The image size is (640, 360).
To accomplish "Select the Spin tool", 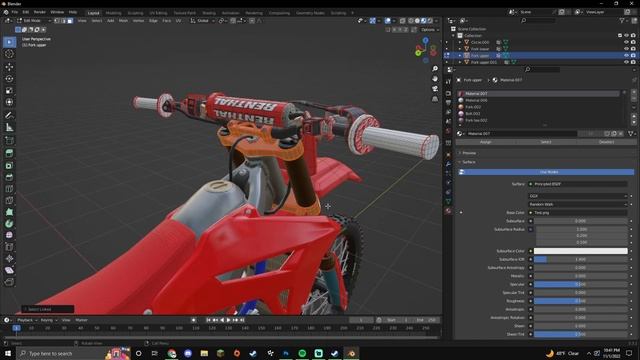I will coord(9,224).
